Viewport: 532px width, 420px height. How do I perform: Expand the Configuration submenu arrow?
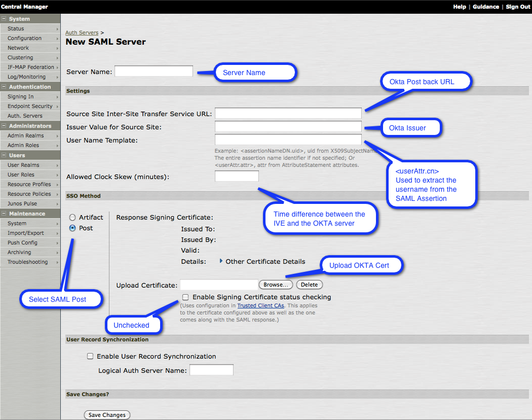[57, 39]
